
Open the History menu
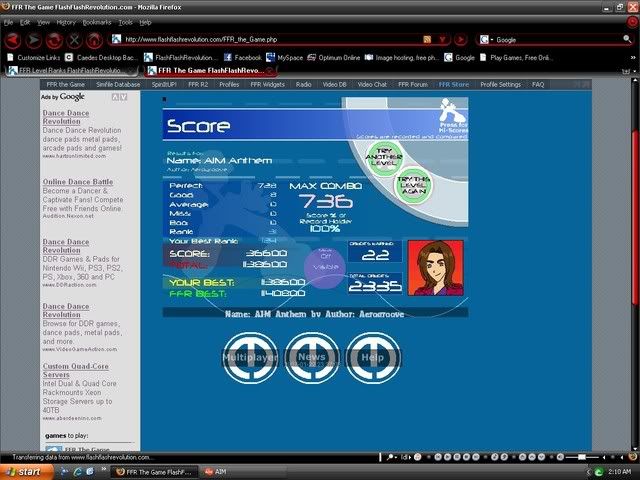(66, 21)
